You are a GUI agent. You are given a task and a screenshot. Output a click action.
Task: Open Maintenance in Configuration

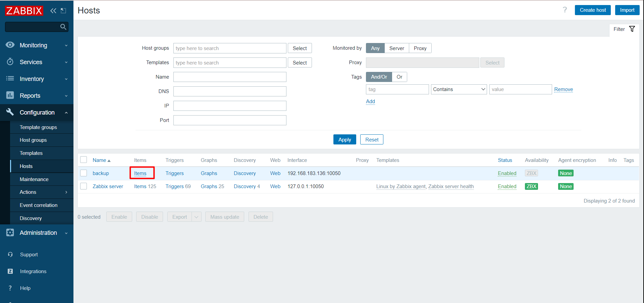34,179
